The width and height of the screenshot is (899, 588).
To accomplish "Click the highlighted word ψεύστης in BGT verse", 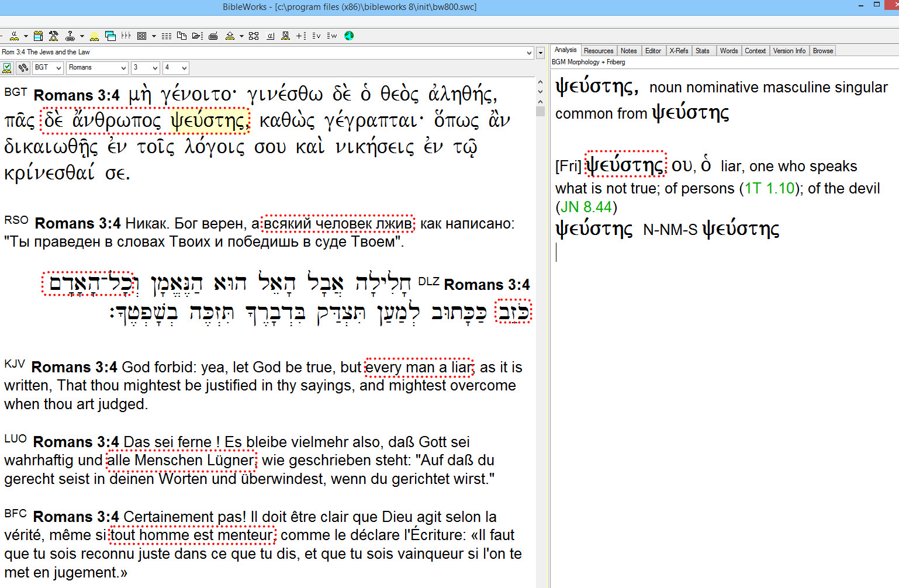I will click(x=209, y=120).
